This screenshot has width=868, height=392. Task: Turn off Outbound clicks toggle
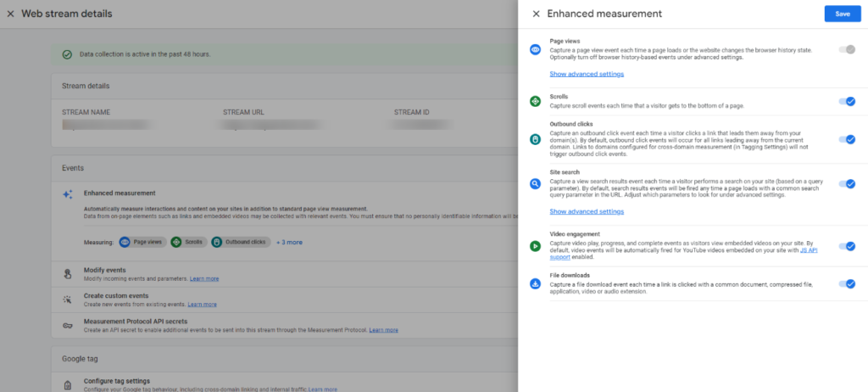coord(847,139)
